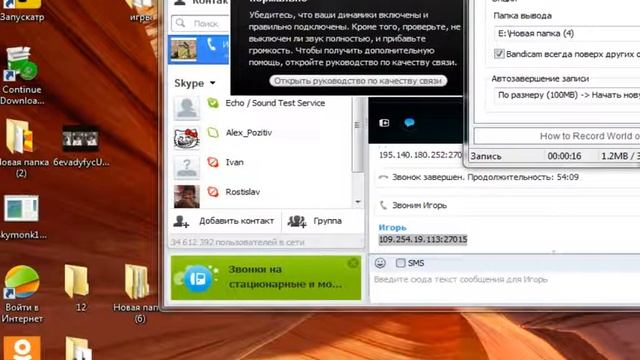Open the игры desktop folder

(x=140, y=10)
